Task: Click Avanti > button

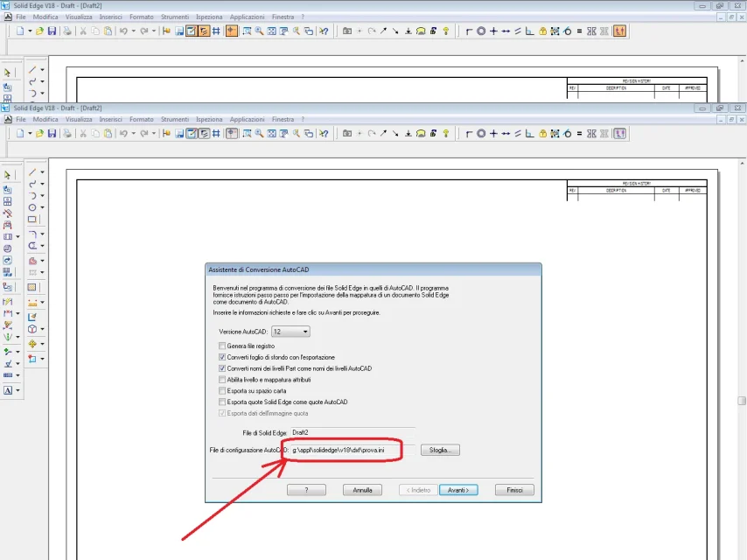Action: pos(458,490)
